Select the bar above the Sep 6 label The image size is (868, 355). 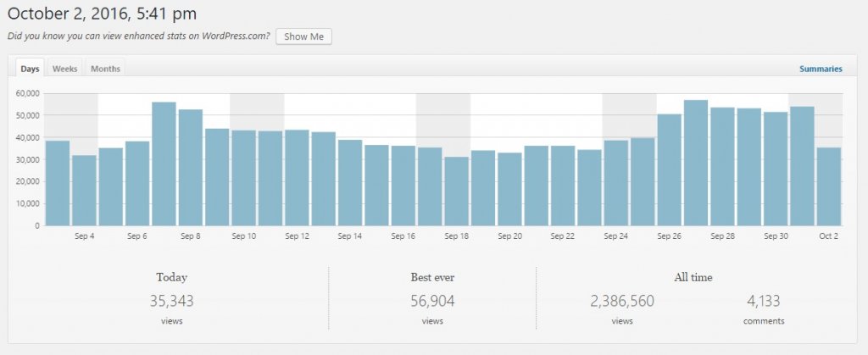click(137, 183)
